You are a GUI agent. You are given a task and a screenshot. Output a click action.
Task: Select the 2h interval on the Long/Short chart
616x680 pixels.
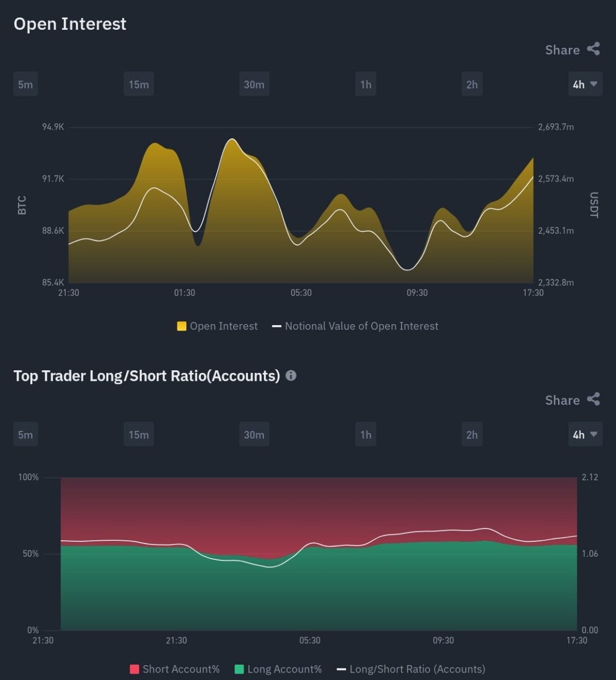(472, 434)
